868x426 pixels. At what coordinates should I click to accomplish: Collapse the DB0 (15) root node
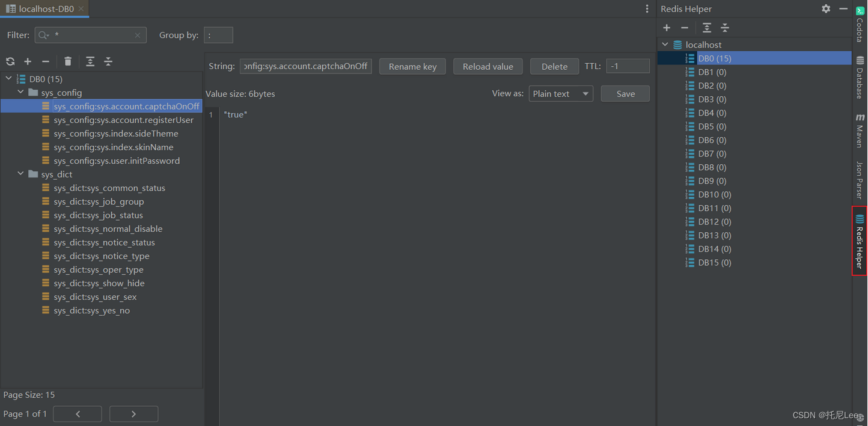point(9,78)
